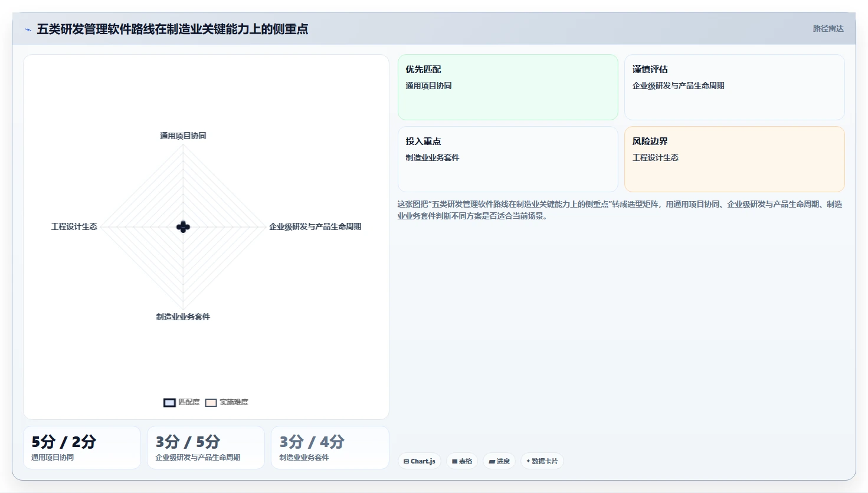Click the 表格 tag chip

(462, 461)
